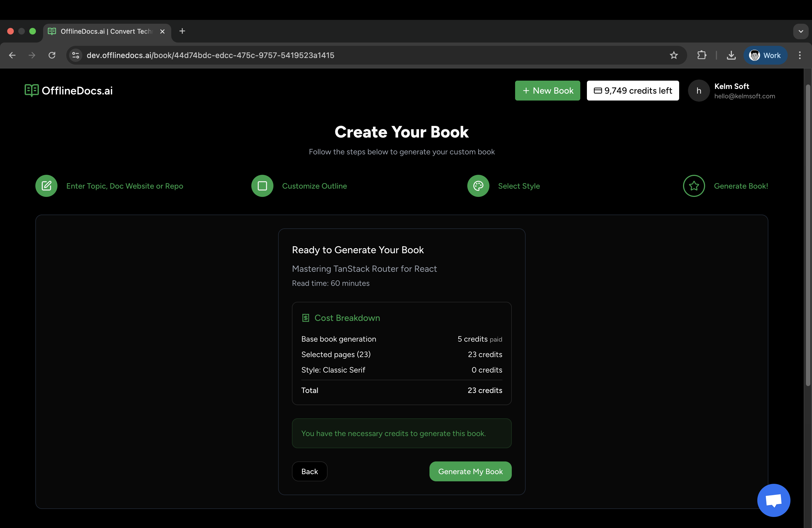
Task: Open the Chrome three-dot menu
Action: tap(800, 55)
